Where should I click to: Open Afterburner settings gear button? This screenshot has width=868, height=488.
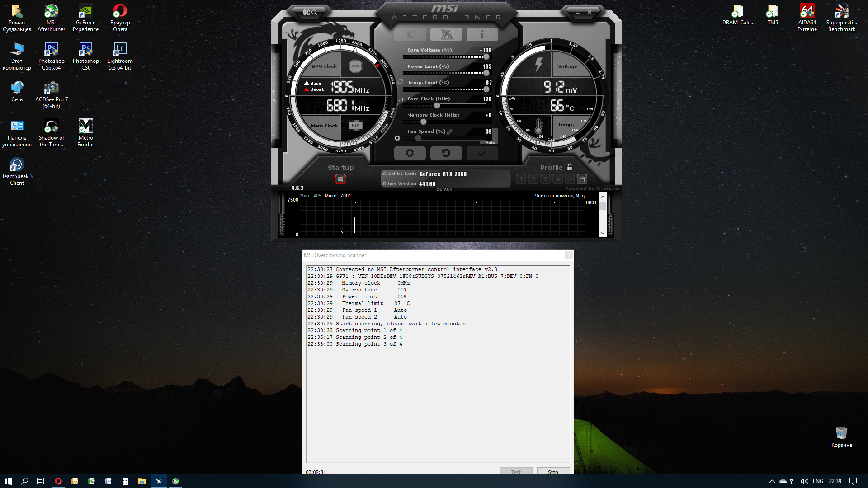410,153
